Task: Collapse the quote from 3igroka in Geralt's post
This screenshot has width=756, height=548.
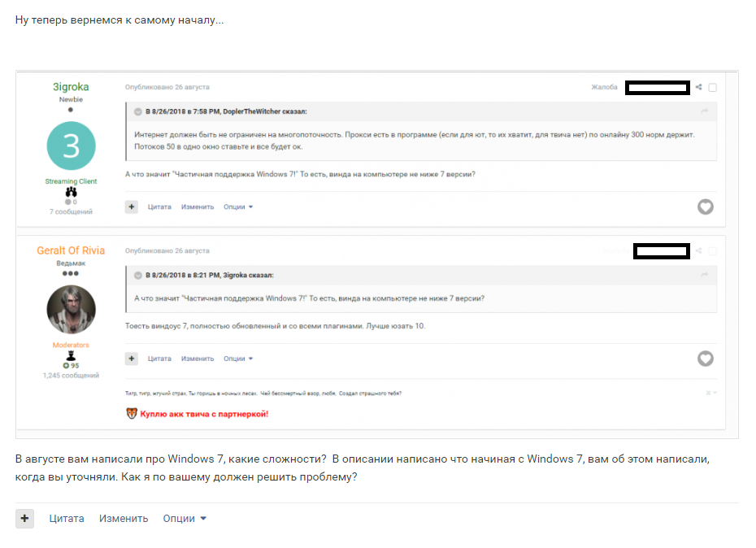Action: 138,276
